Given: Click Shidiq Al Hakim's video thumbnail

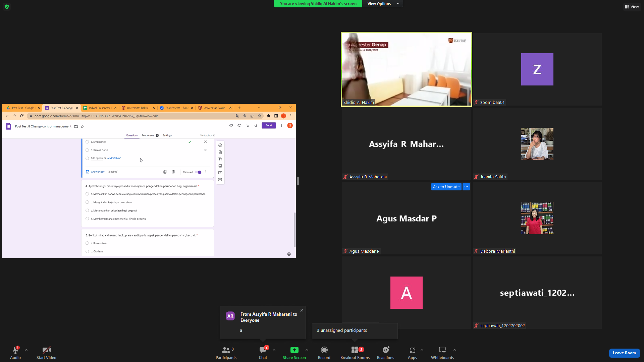Looking at the screenshot, I should tap(407, 69).
